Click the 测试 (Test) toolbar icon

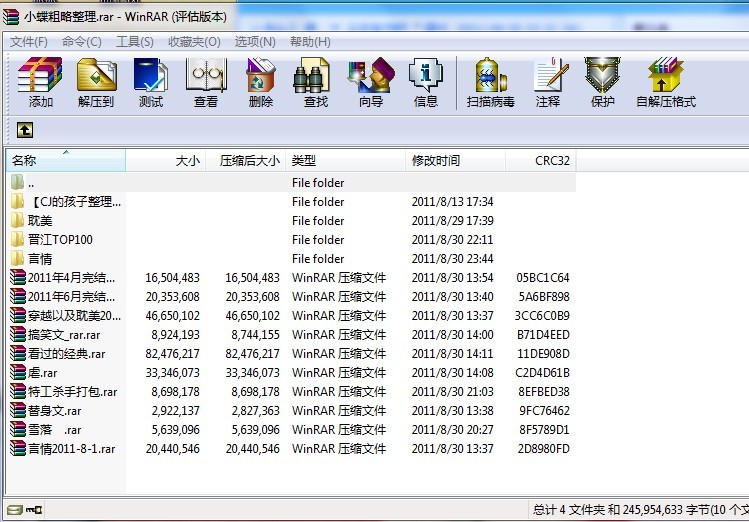[151, 81]
